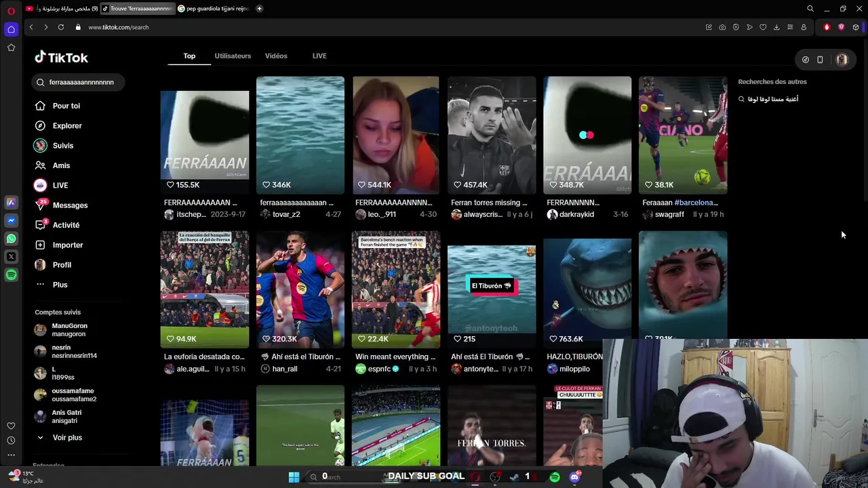Open snapshot camera tool in toolbar

click(x=722, y=27)
